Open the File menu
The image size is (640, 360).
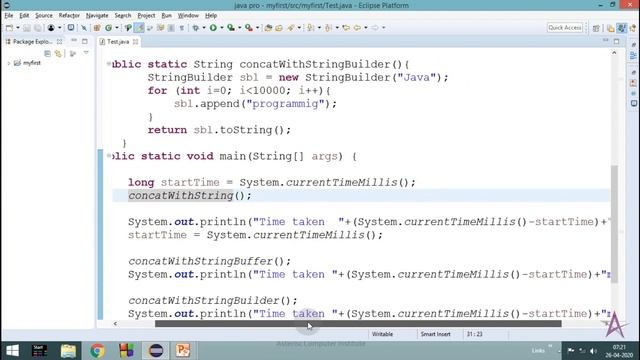(9, 16)
